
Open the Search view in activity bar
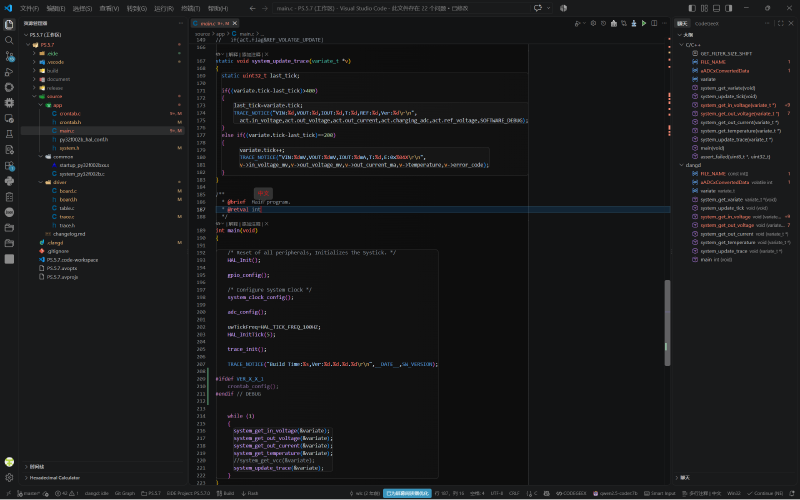[9, 40]
